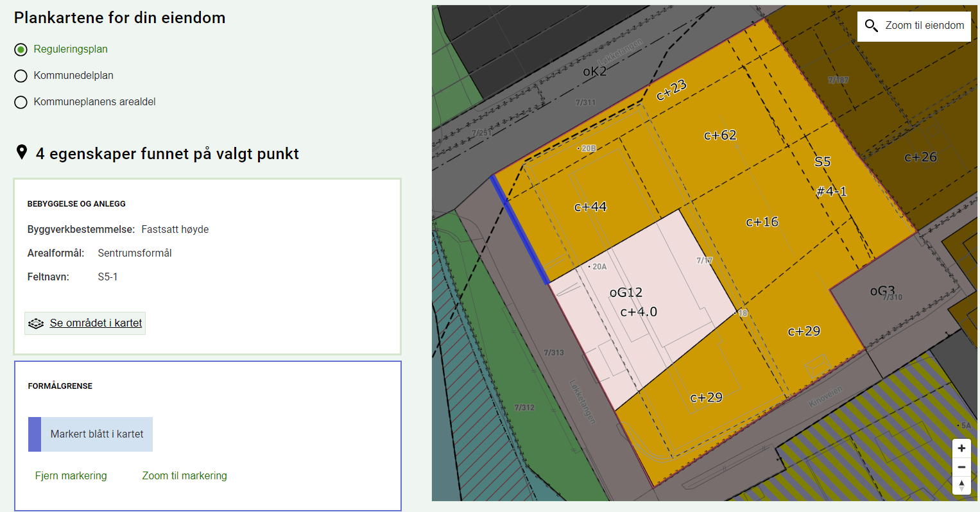Click Zoom til markering link

click(184, 475)
